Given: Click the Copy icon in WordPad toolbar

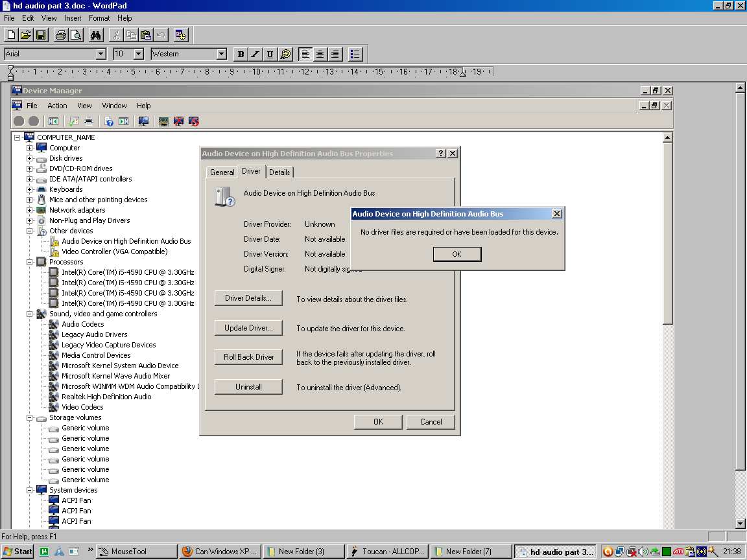Looking at the screenshot, I should click(x=131, y=35).
